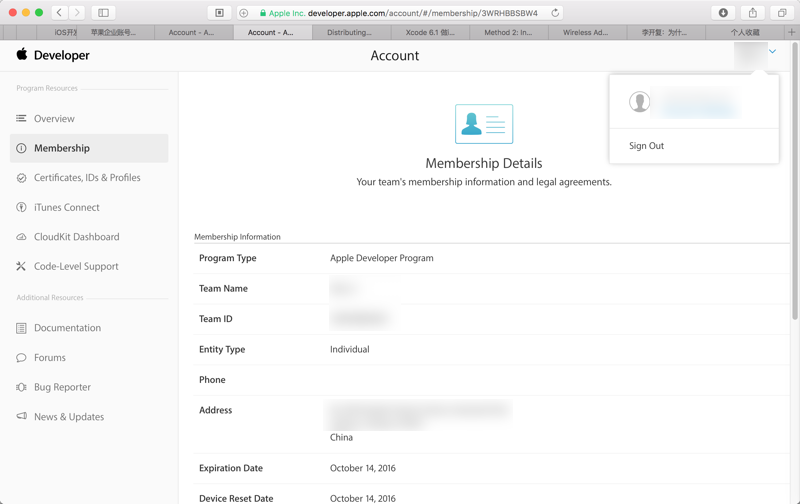Click the Bug Reporter bug icon
The height and width of the screenshot is (504, 800).
click(x=21, y=387)
